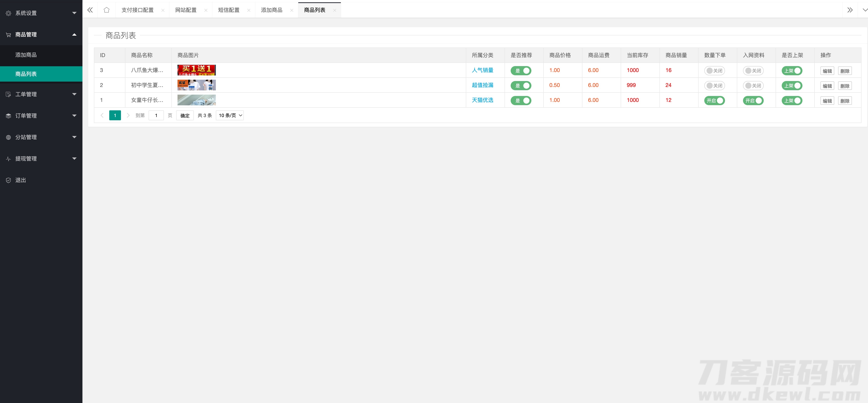Click the double-left arrow to scroll tabs left
Viewport: 868px width, 403px height.
(x=90, y=10)
